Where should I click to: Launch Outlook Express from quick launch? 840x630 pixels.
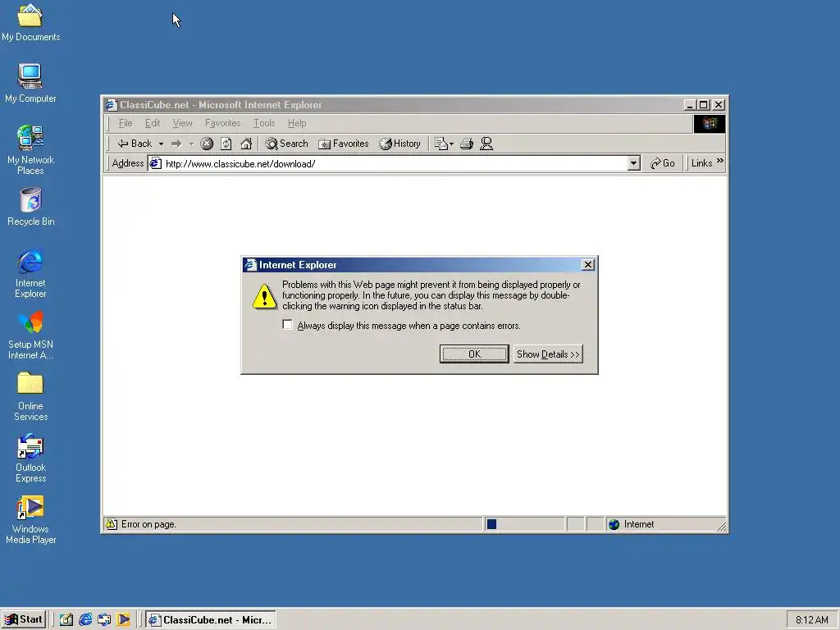click(104, 620)
